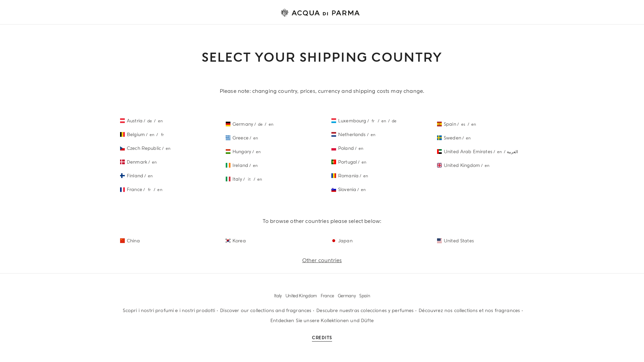The image size is (644, 362).
Task: Click the Japan flag icon
Action: tap(334, 241)
